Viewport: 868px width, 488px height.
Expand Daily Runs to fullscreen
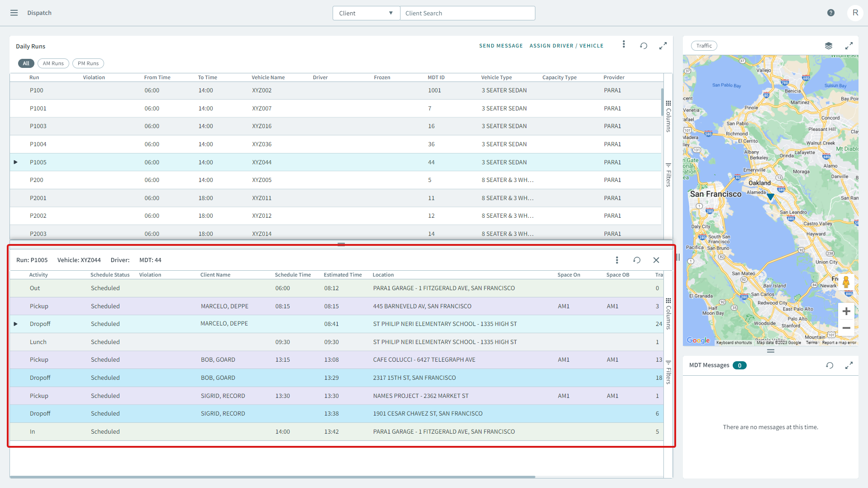tap(663, 45)
